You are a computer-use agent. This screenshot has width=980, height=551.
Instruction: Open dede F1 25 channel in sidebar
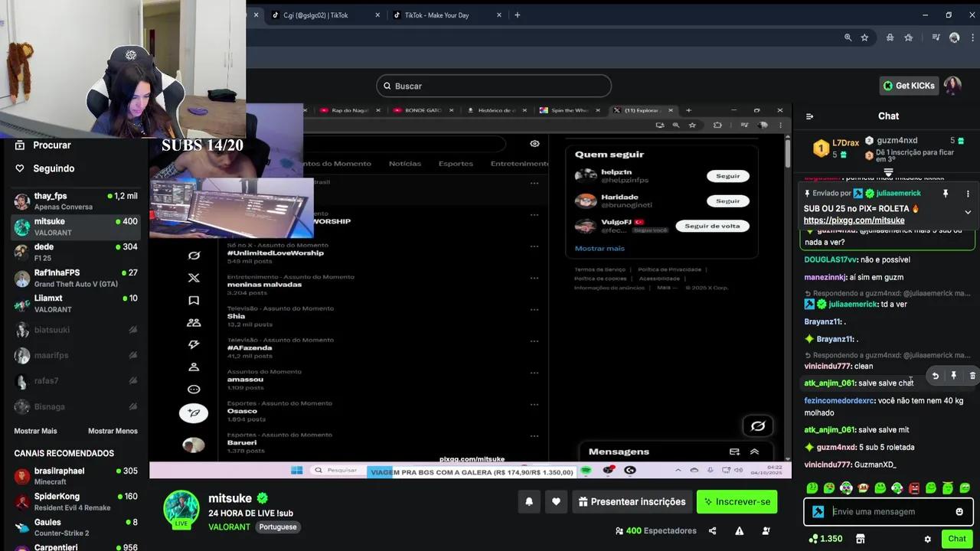click(x=75, y=253)
